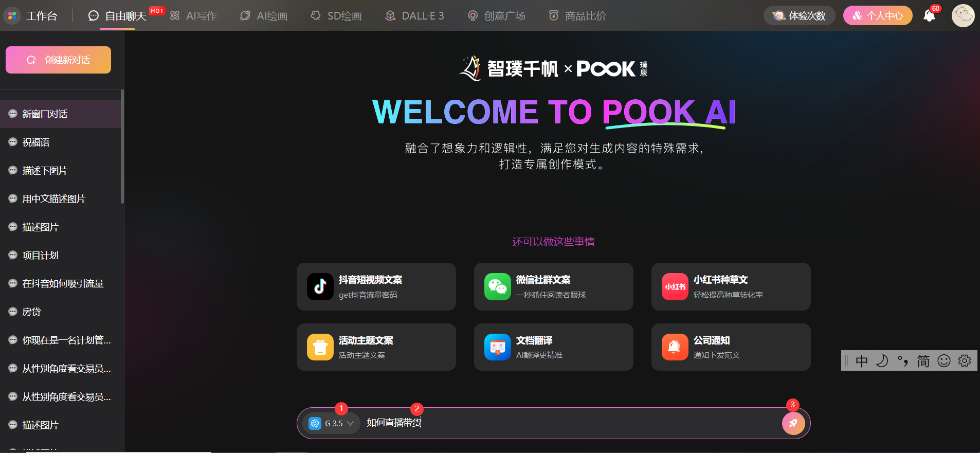Open the DALL·E 3 tab
The height and width of the screenshot is (453, 980).
(415, 16)
